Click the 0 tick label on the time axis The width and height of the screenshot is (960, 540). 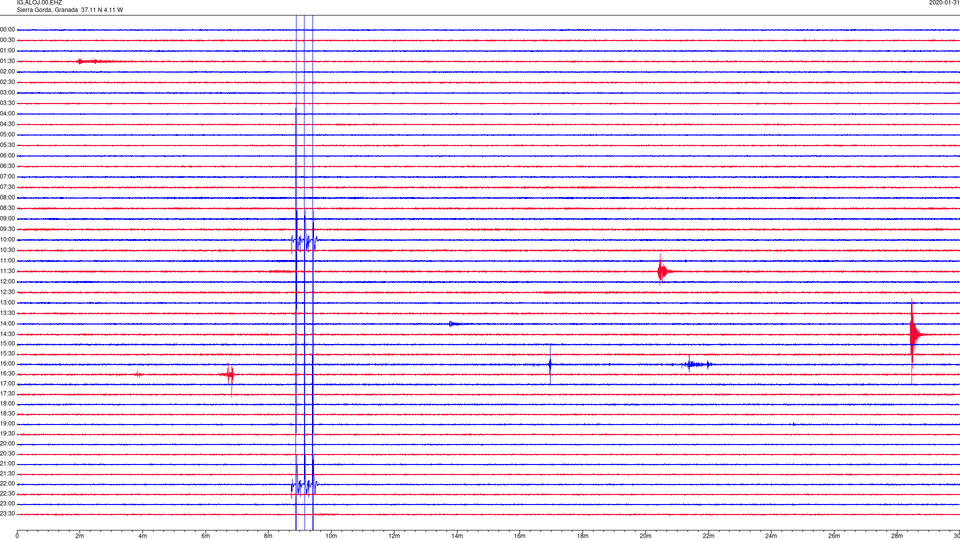pyautogui.click(x=17, y=536)
